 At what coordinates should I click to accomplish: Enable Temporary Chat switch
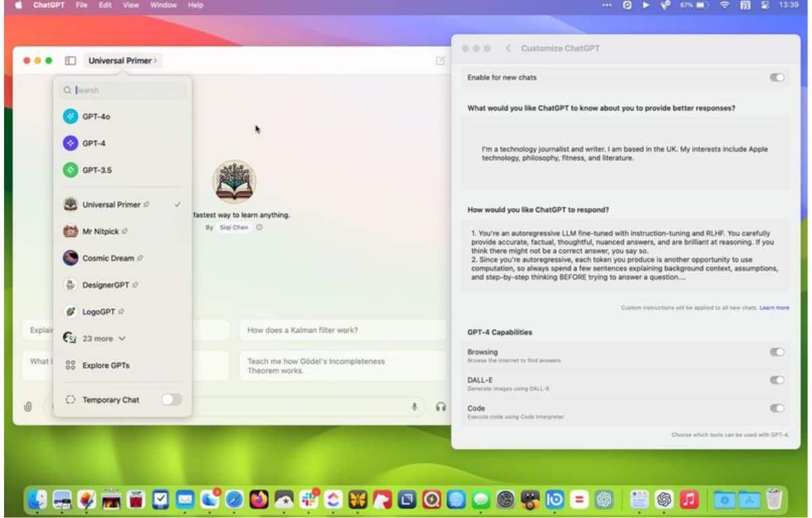pos(171,400)
